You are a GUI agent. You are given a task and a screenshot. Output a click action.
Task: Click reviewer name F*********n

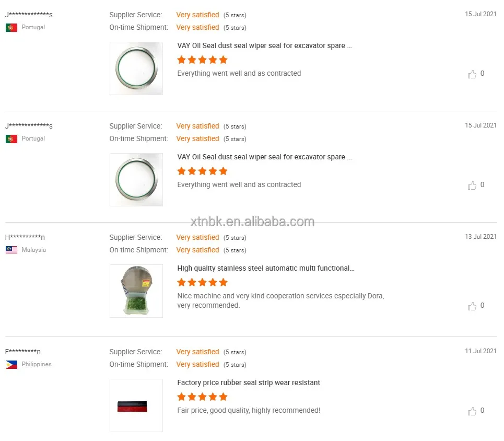[23, 352]
